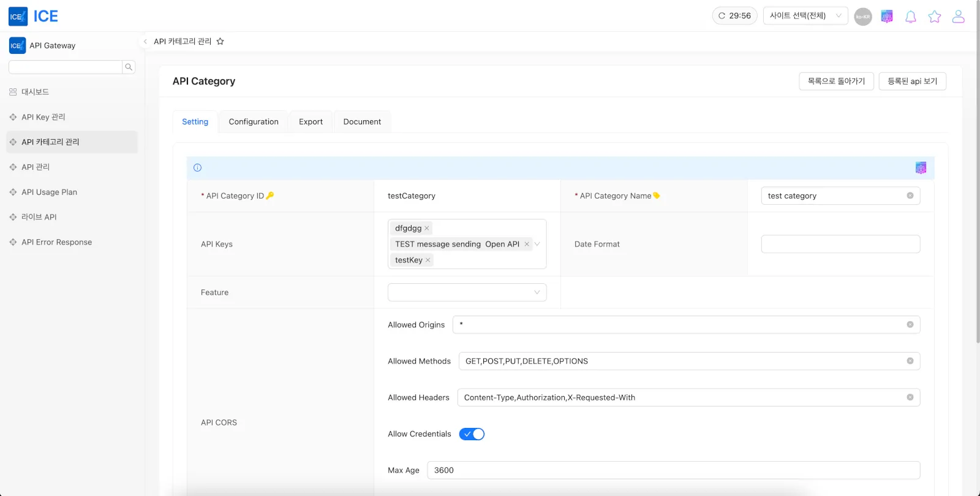Image resolution: width=980 pixels, height=496 pixels.
Task: Click the ko-KR language avatar
Action: pos(862,17)
